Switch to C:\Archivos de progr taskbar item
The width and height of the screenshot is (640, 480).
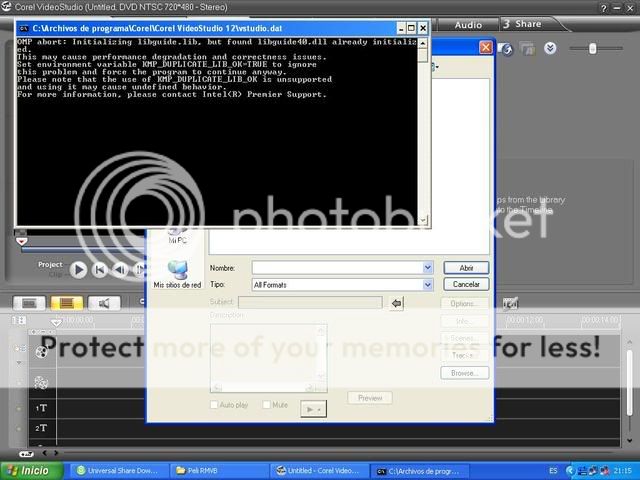point(419,471)
